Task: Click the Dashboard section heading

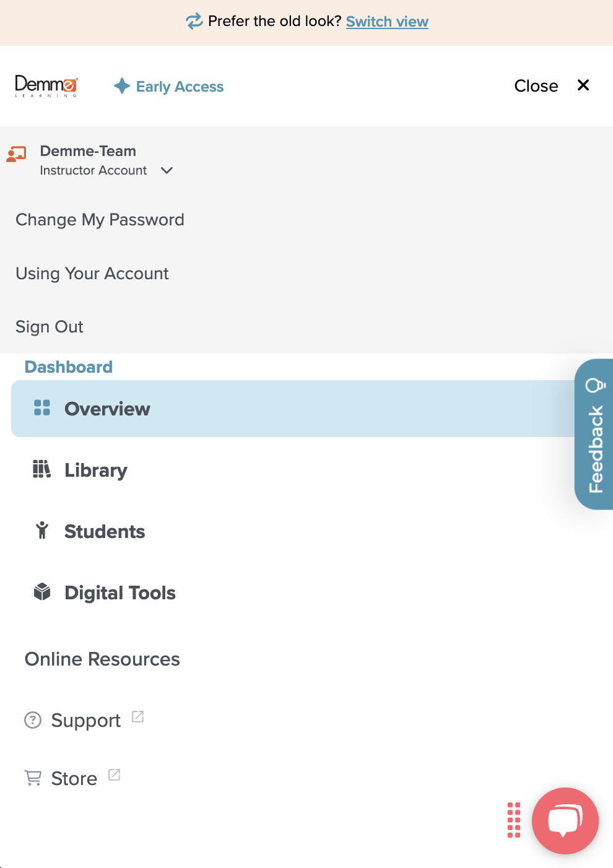Action: tap(69, 367)
